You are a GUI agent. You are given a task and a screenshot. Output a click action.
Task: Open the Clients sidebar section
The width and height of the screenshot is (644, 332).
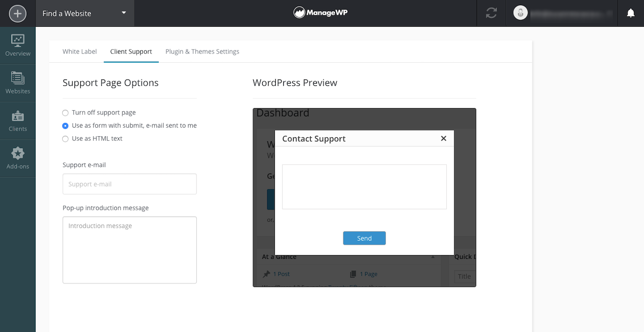pyautogui.click(x=18, y=121)
